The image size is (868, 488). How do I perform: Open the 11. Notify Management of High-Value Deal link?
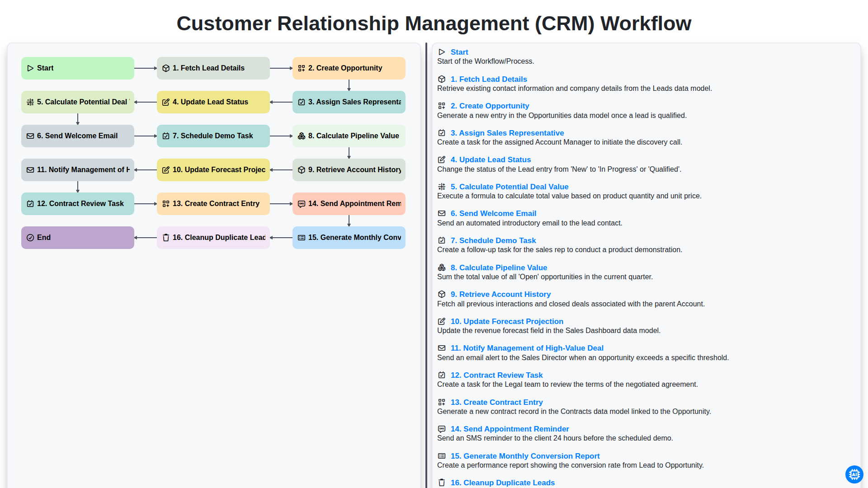pos(527,348)
